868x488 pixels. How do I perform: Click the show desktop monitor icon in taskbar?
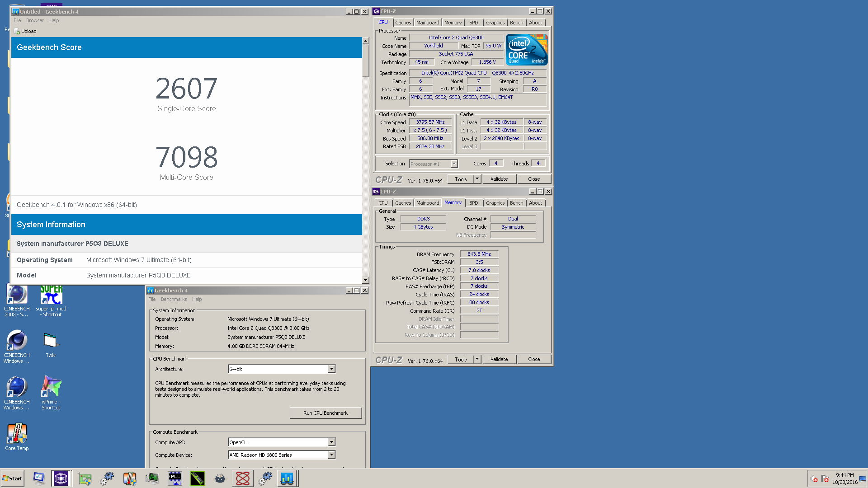39,478
